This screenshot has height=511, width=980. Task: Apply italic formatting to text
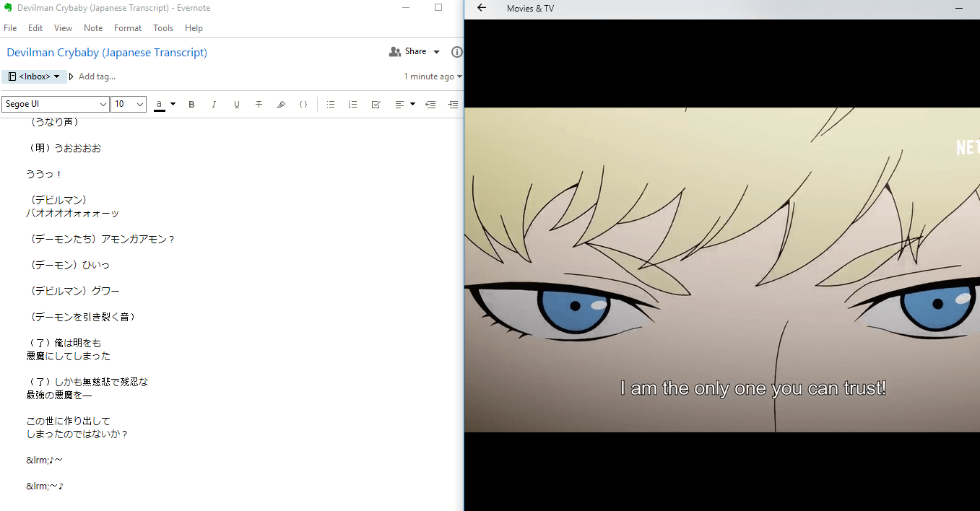click(214, 105)
